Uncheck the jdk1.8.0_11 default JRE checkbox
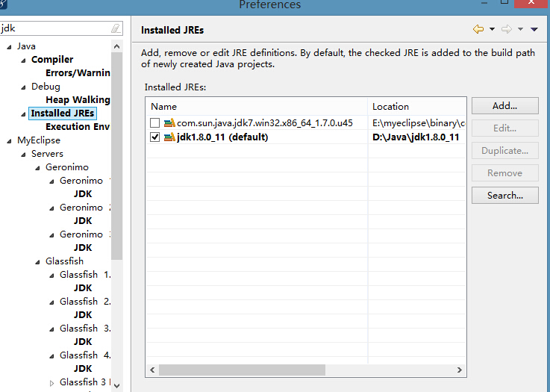 point(154,137)
